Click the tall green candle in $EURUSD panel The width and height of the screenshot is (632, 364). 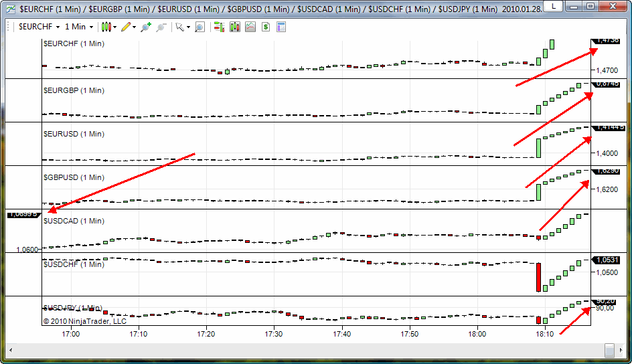(538, 148)
